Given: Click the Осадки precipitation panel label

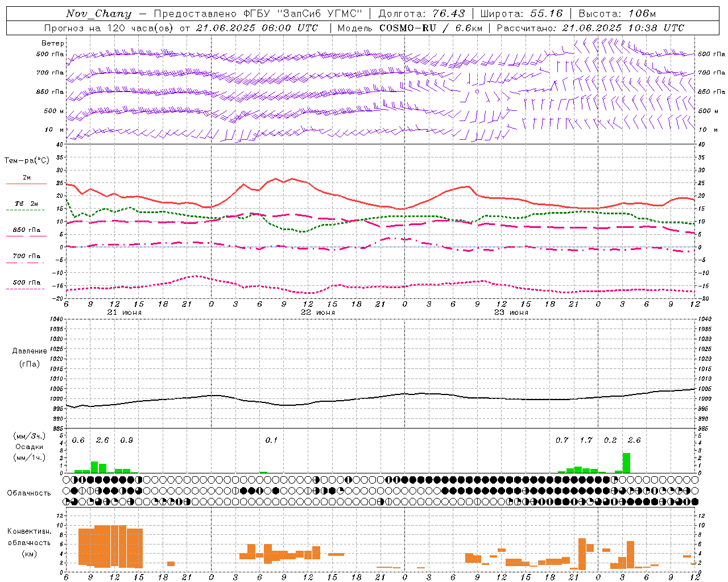Looking at the screenshot, I should coord(30,447).
